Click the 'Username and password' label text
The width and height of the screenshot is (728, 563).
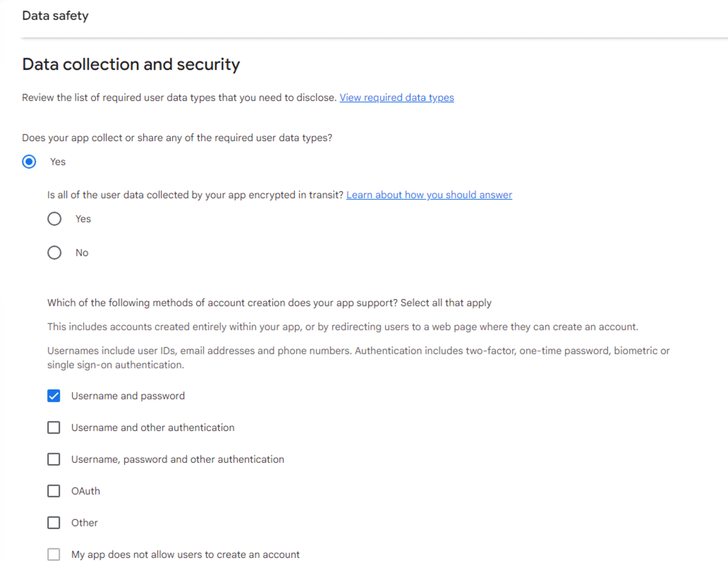(x=128, y=396)
